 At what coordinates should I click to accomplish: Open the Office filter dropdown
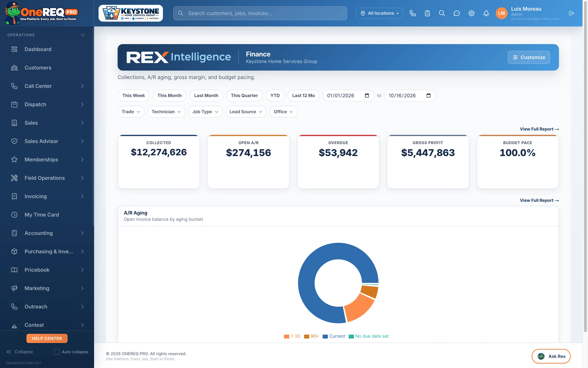pyautogui.click(x=283, y=112)
